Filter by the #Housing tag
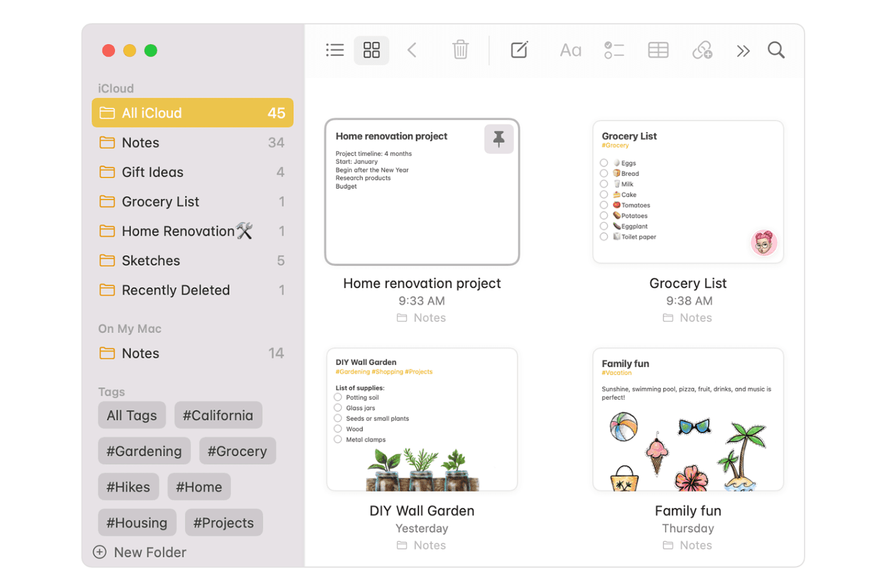Image resolution: width=882 pixels, height=588 pixels. (x=137, y=522)
